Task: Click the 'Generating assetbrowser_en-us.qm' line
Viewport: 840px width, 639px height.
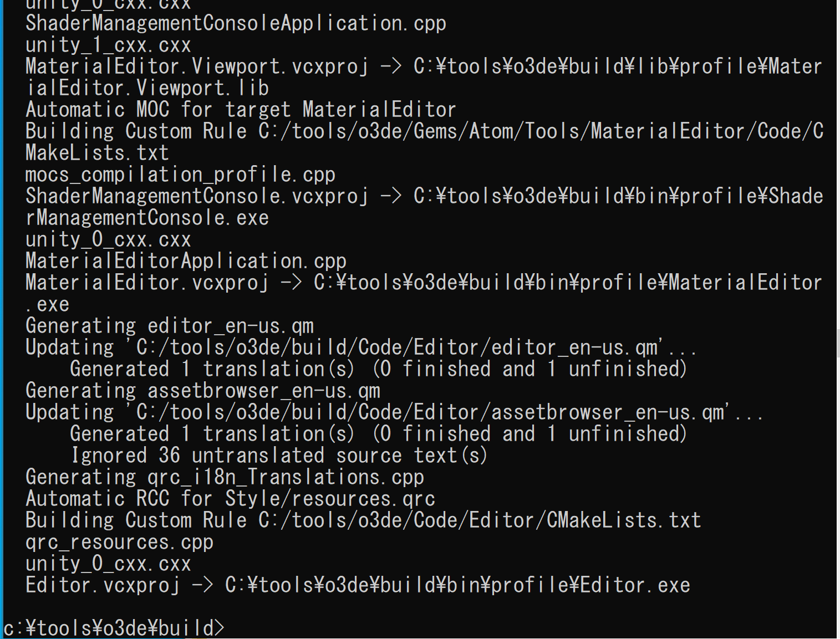Action: (203, 391)
